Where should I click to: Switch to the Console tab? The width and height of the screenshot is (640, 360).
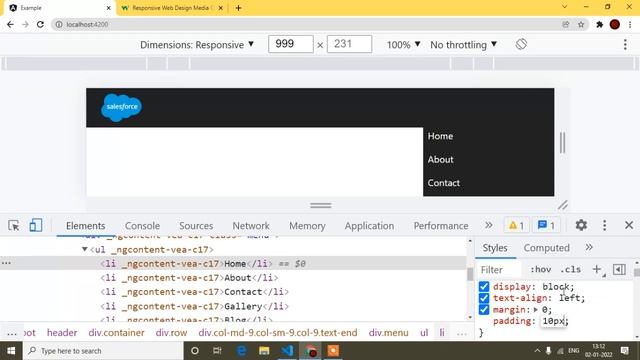(142, 226)
